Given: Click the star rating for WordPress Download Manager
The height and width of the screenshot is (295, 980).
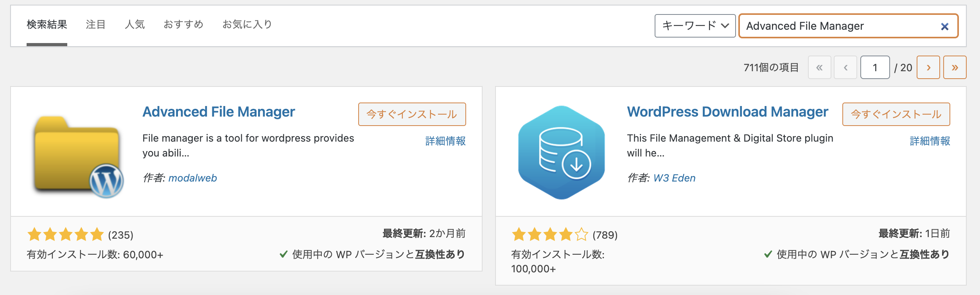Looking at the screenshot, I should 550,235.
